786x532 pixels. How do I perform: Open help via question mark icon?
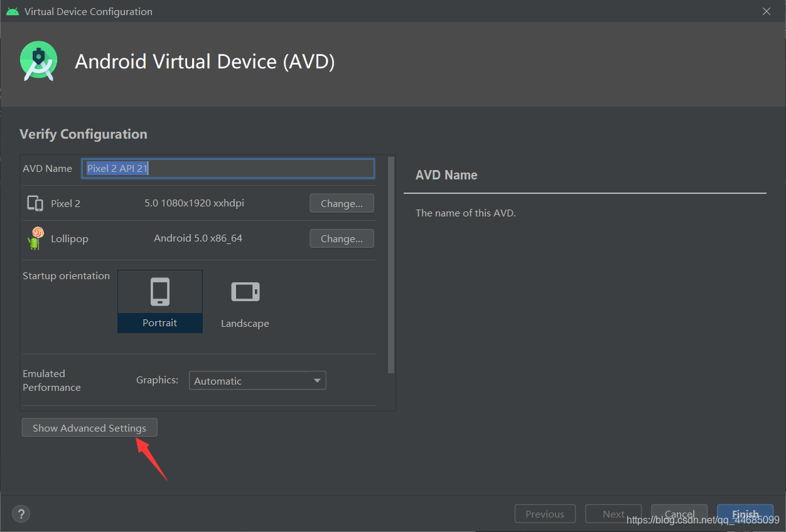[21, 514]
